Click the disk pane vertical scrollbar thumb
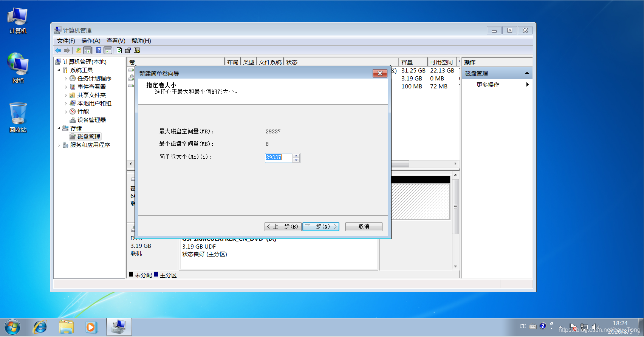The width and height of the screenshot is (644, 337). point(455,207)
